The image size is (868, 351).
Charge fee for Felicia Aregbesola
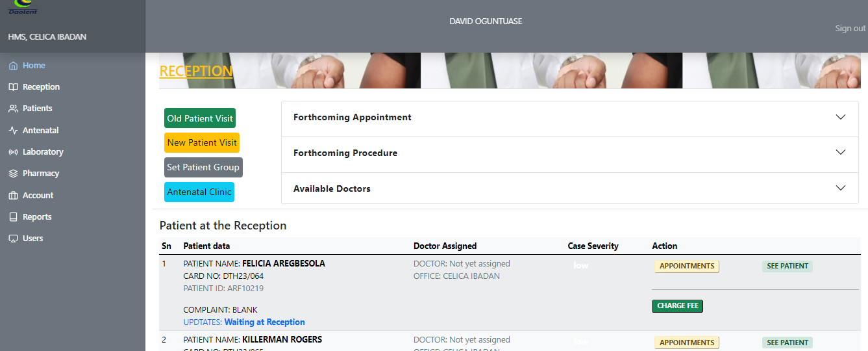(677, 306)
